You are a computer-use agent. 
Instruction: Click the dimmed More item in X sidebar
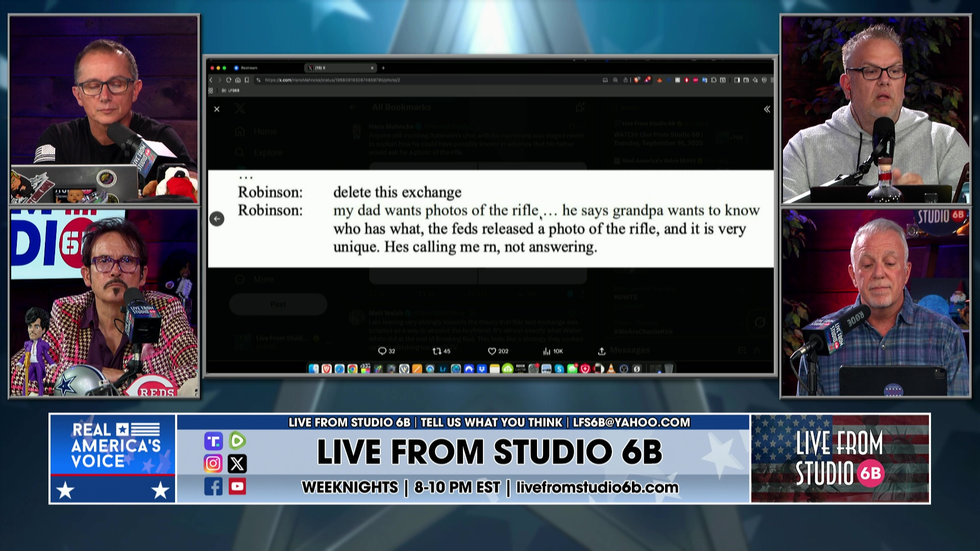[255, 279]
